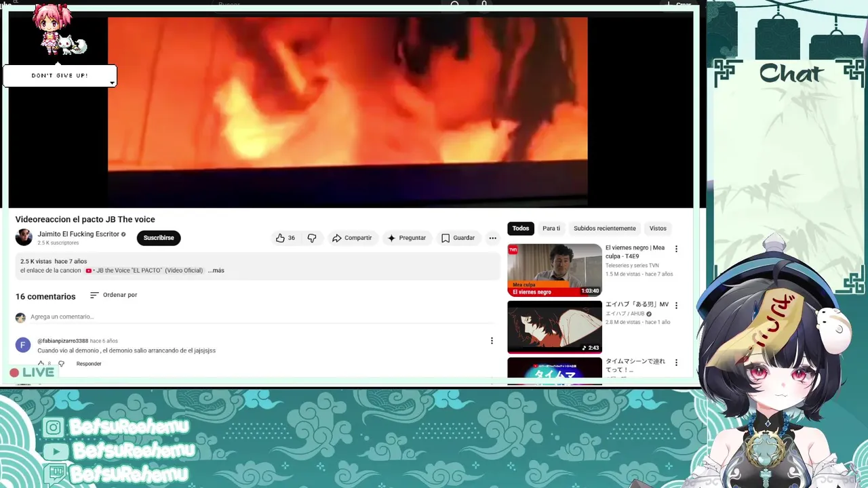868x488 pixels.
Task: Open options menu for fabianpizarro3388's comment
Action: click(x=492, y=341)
